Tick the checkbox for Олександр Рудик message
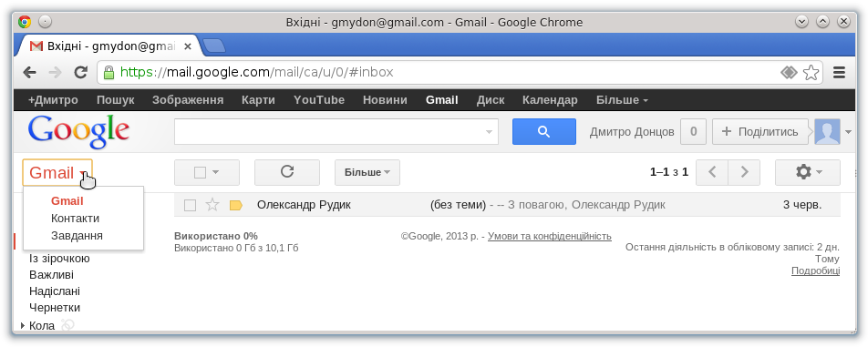This screenshot has width=868, height=347. tap(190, 206)
